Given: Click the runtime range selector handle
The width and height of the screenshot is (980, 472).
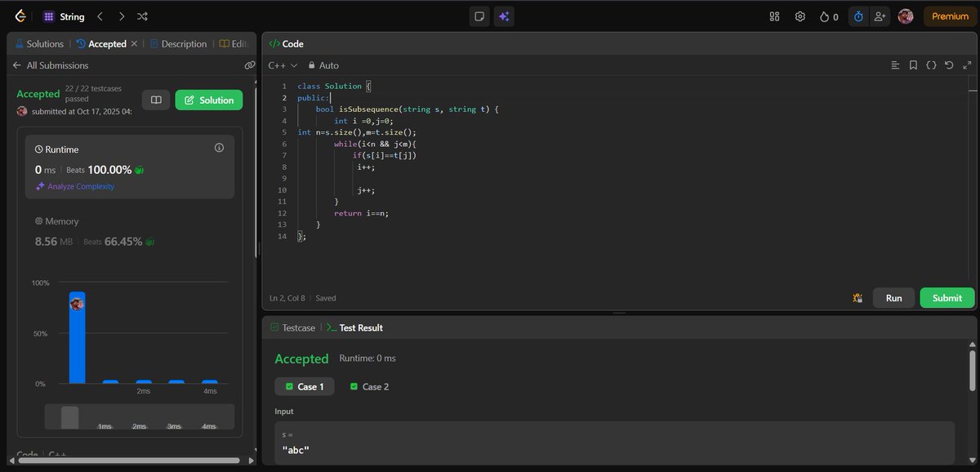Looking at the screenshot, I should point(70,417).
